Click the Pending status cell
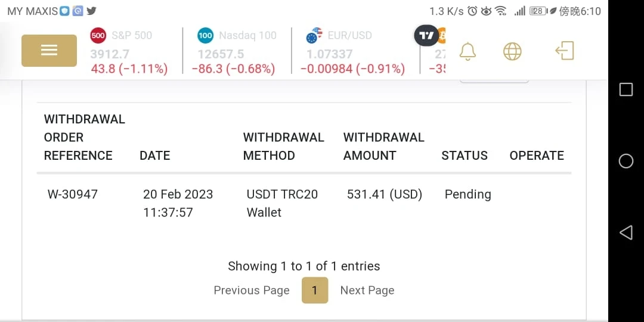The height and width of the screenshot is (322, 644). point(468,194)
